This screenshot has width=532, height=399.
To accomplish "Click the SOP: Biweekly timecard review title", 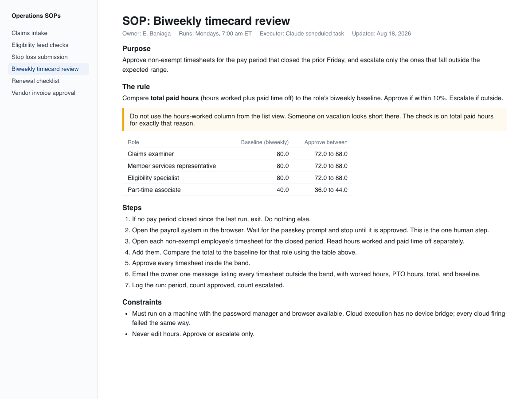I will pos(206,21).
